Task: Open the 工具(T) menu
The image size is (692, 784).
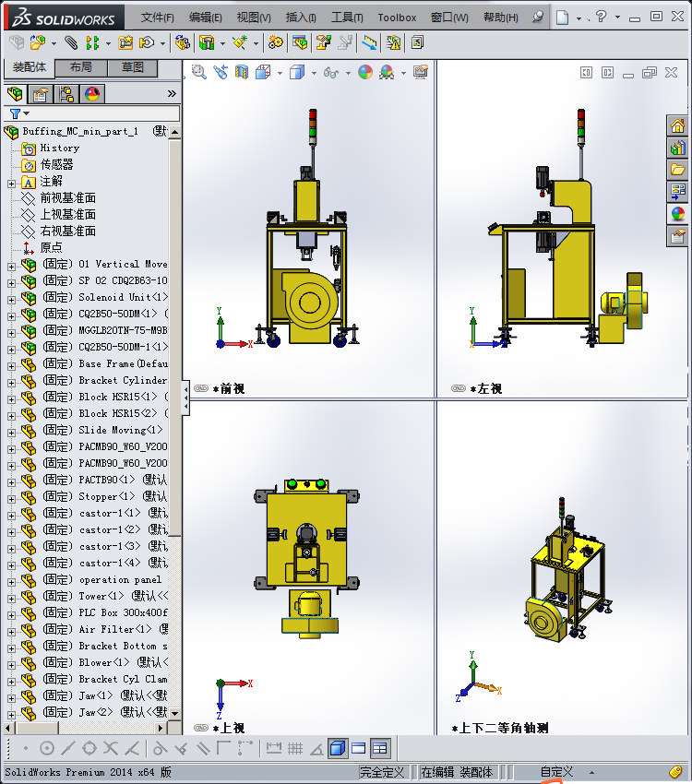Action: tap(347, 18)
